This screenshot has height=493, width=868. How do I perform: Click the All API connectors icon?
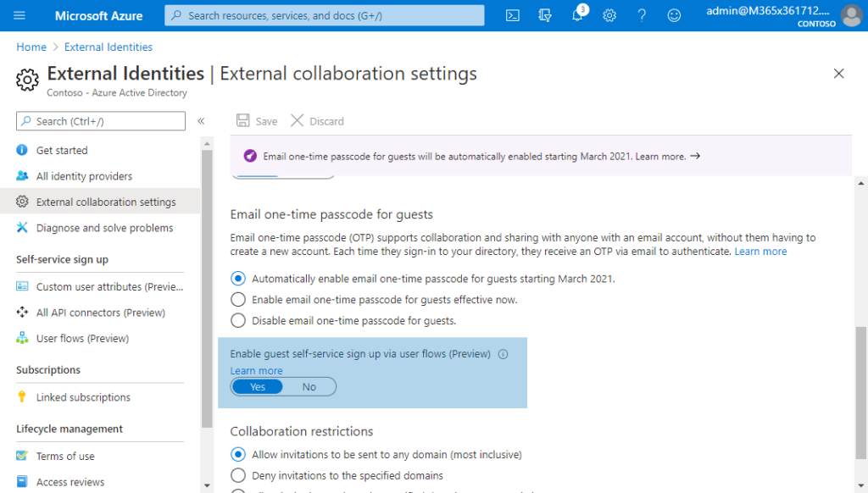(x=22, y=312)
